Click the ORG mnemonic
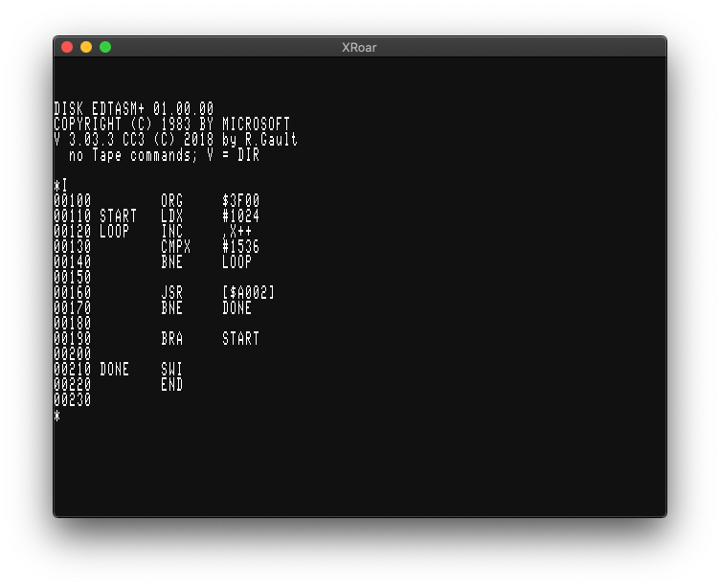This screenshot has width=720, height=588. click(171, 201)
